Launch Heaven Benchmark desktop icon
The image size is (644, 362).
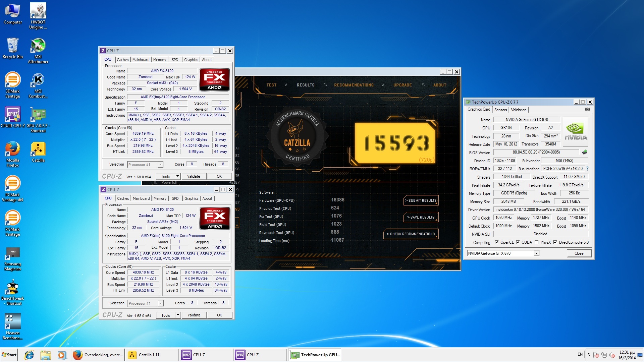[13, 327]
